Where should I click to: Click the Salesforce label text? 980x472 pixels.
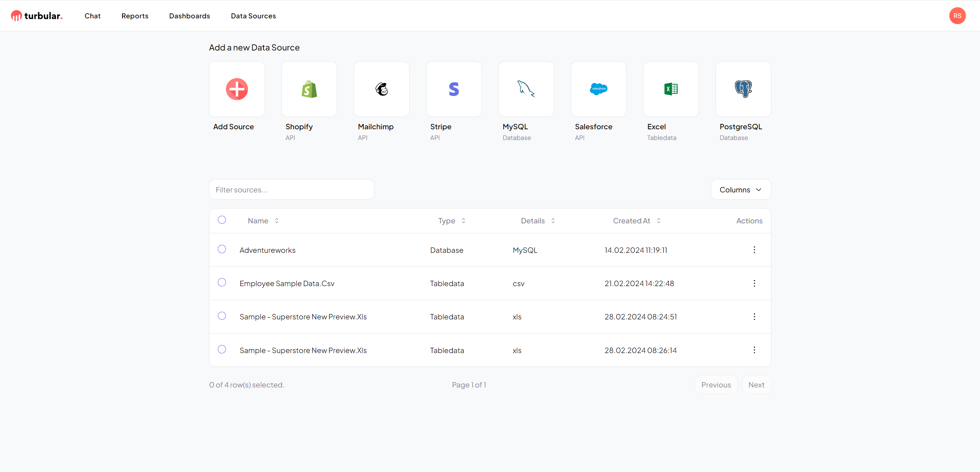(594, 127)
